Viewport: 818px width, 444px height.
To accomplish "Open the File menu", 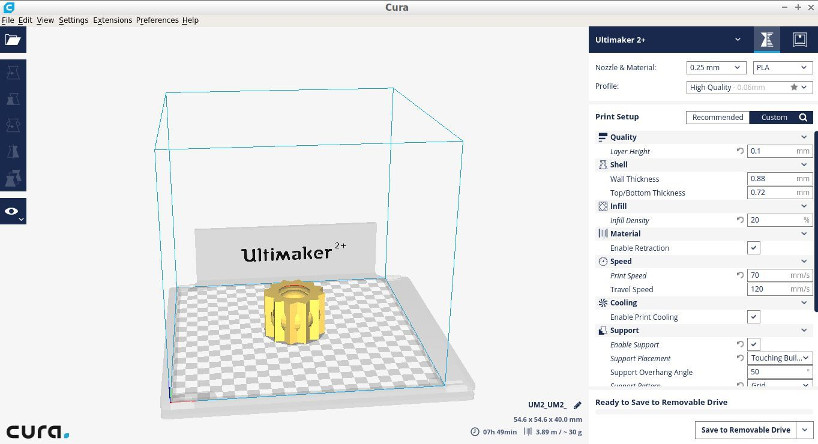I will (x=8, y=20).
